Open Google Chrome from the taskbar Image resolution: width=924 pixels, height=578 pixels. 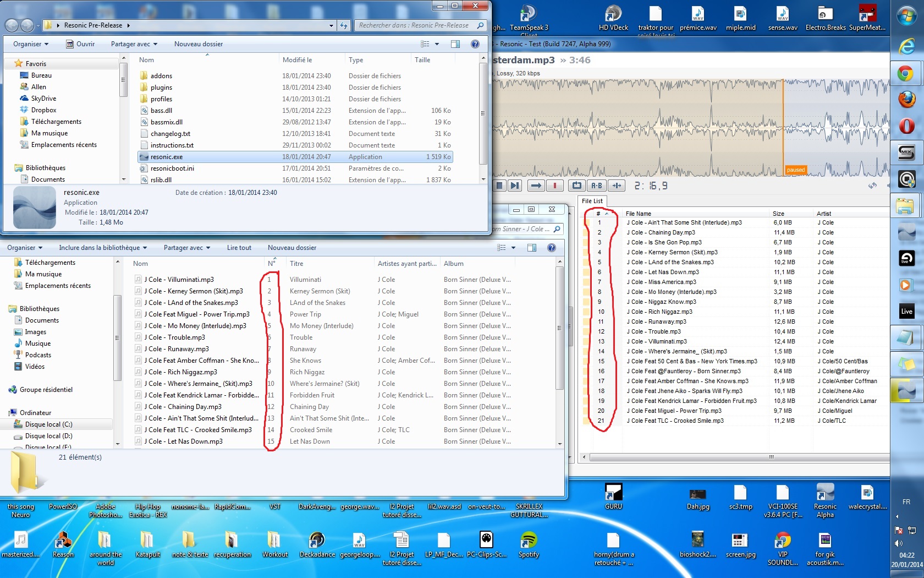point(906,73)
